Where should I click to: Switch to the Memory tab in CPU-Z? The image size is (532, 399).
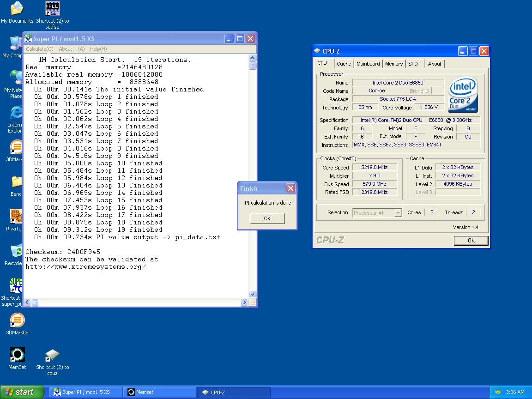(394, 64)
